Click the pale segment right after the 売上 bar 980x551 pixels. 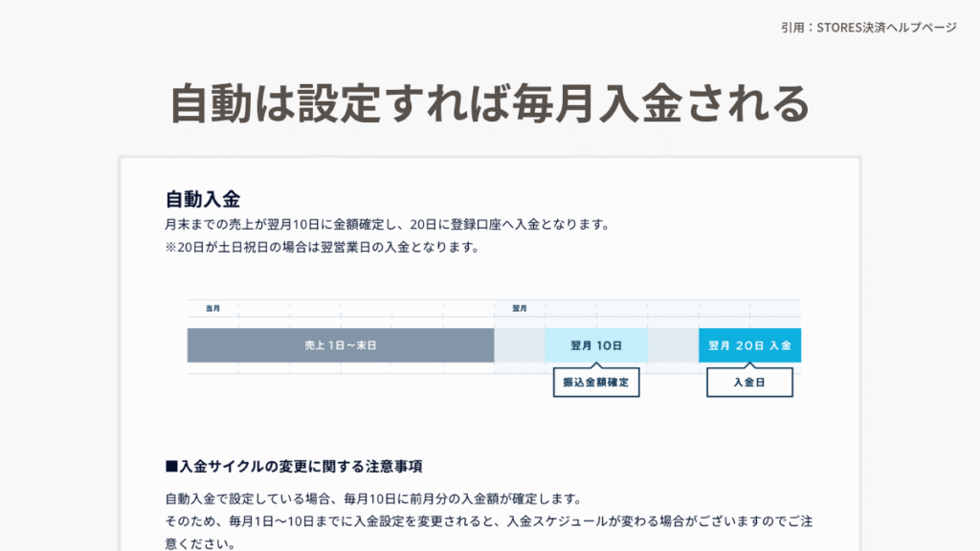[x=519, y=345]
